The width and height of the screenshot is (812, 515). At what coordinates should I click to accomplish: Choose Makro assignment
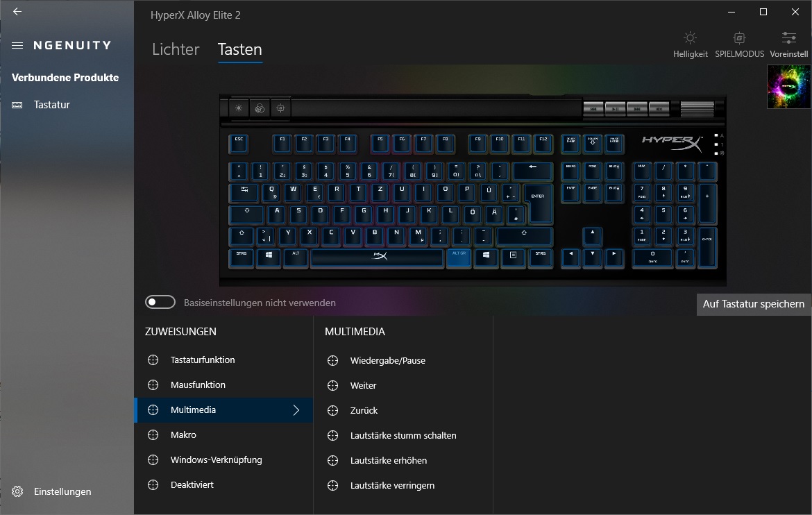point(223,434)
